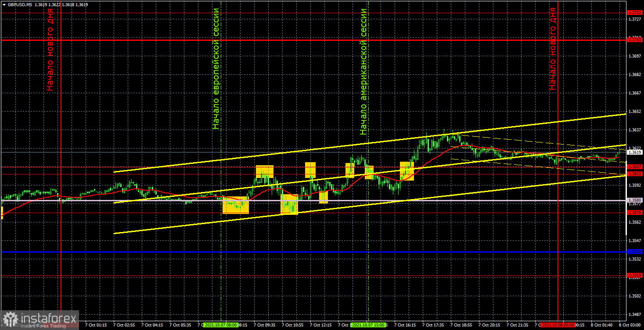Click the blue 1.3538 price tag
This screenshot has width=644, height=330.
tap(635, 252)
